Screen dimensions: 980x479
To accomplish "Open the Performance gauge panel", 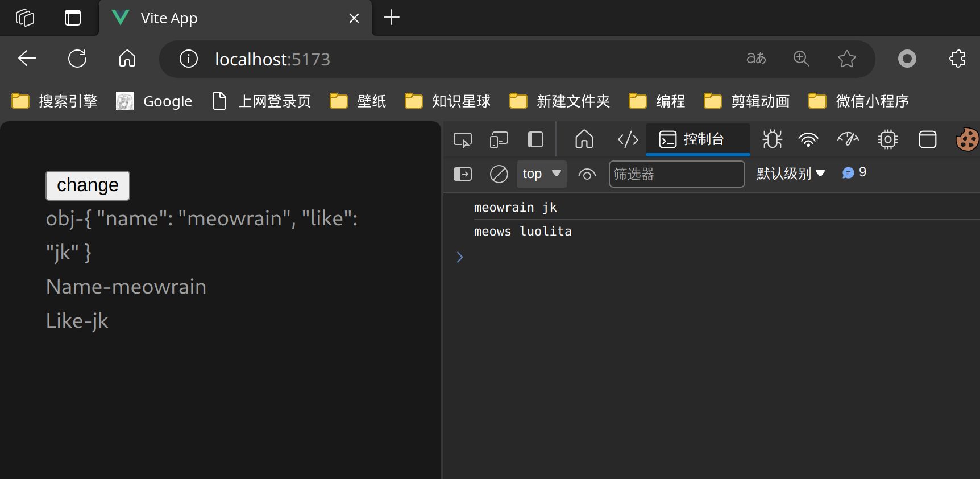I will point(848,139).
